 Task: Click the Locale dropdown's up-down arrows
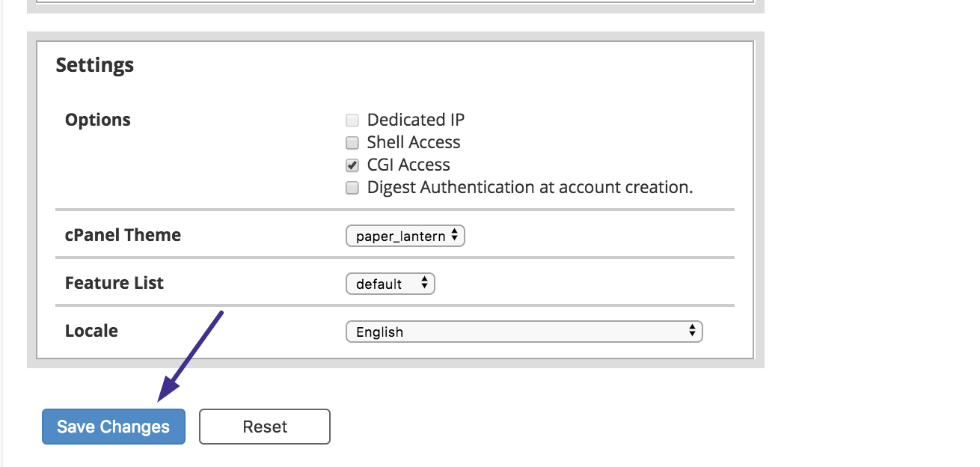(x=693, y=332)
